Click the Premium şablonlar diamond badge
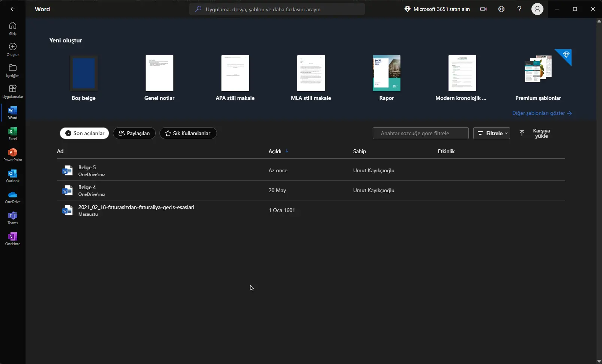This screenshot has width=602, height=364. click(566, 55)
